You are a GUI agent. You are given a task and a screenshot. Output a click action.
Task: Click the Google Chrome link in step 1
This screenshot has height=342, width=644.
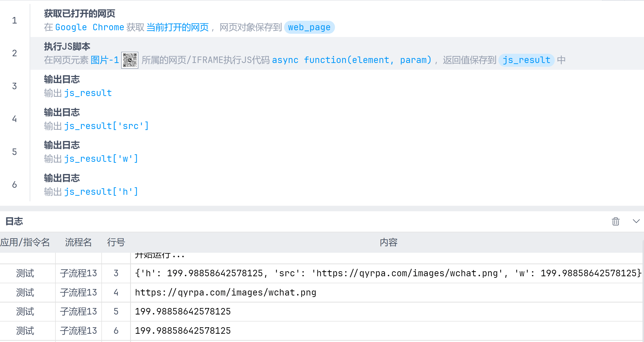(x=89, y=27)
